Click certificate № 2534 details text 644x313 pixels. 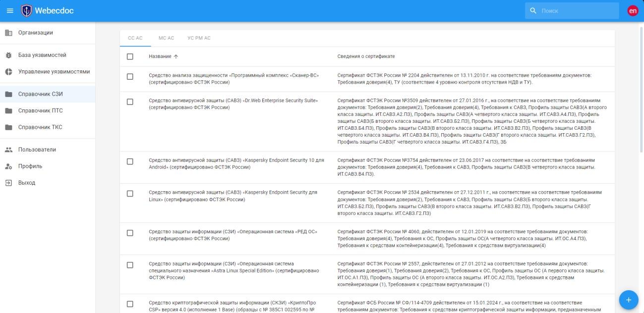[x=470, y=203]
